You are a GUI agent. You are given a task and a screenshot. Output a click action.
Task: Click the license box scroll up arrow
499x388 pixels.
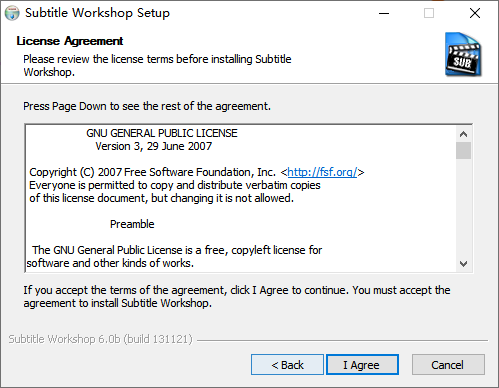(463, 134)
